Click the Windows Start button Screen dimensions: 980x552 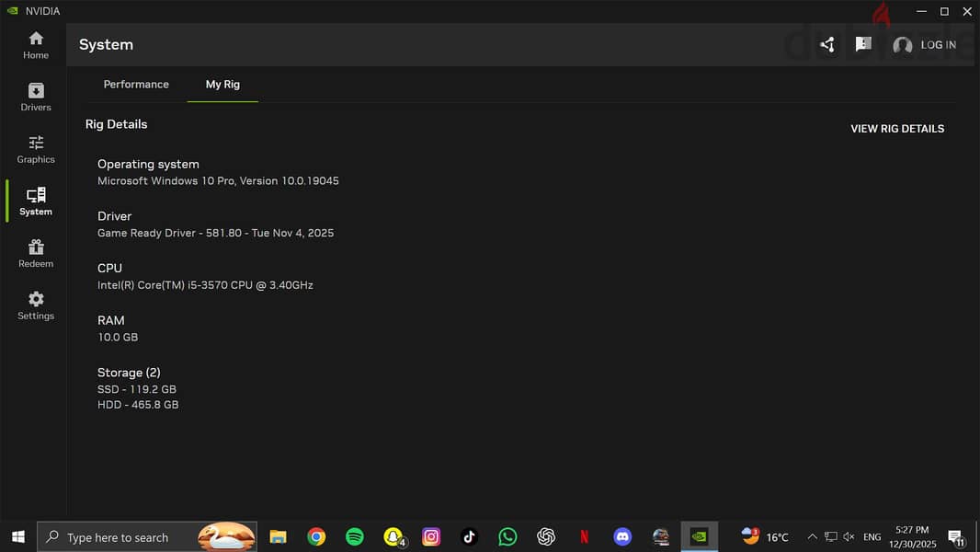point(18,537)
